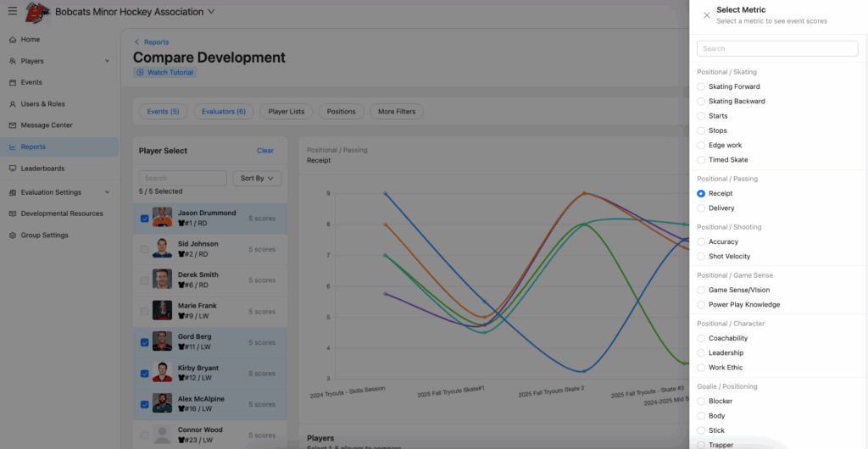
Task: Click the Watch Tutorial play icon
Action: (141, 73)
